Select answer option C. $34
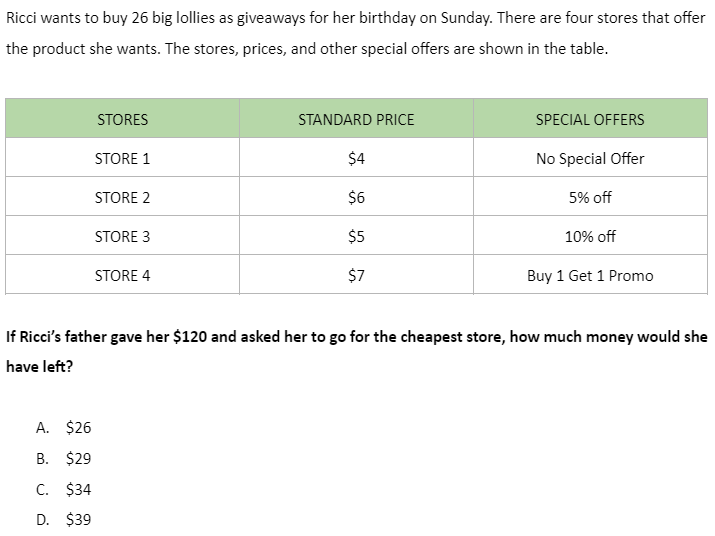 (x=63, y=489)
